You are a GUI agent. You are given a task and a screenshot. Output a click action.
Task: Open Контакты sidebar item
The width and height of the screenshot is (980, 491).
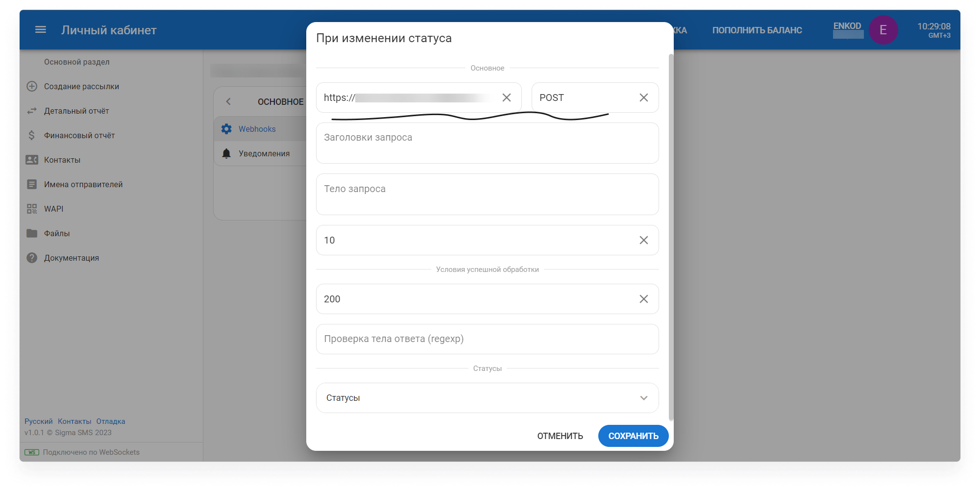(x=111, y=160)
